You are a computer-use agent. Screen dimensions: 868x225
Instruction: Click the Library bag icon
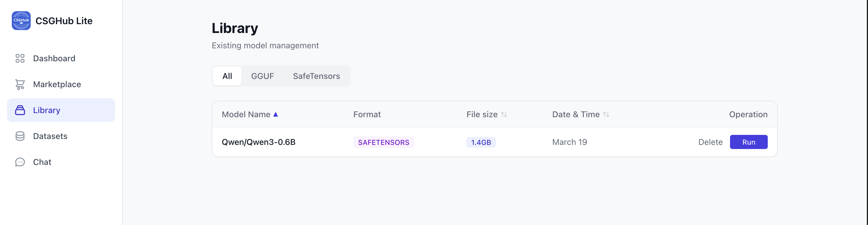20,110
